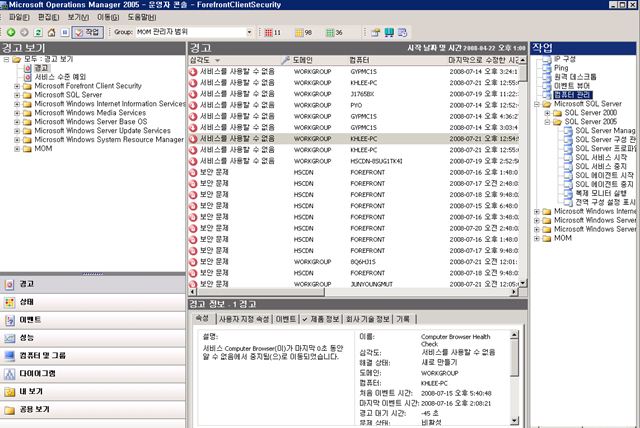Click the 이벤트 뷰어 task icon
This screenshot has height=428, width=640.
(x=547, y=86)
